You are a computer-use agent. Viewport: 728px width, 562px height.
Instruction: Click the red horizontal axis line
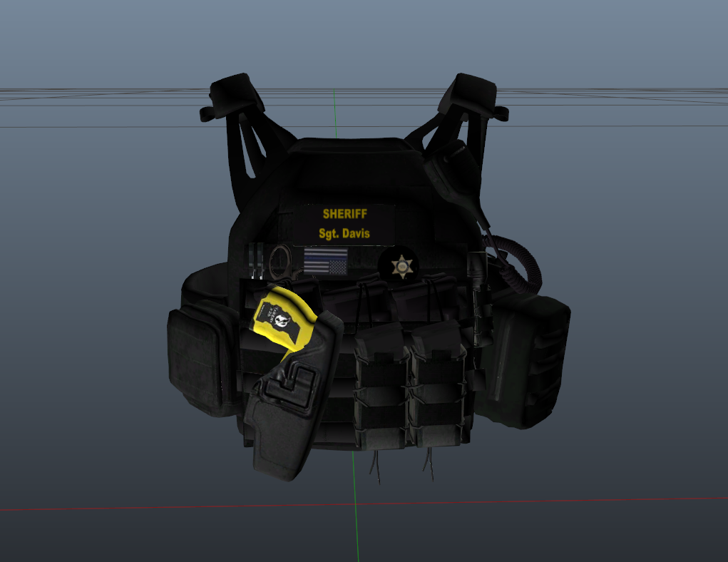pos(107,507)
